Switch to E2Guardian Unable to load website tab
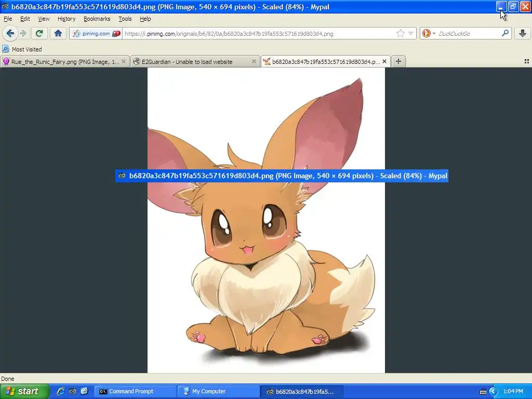 point(195,61)
